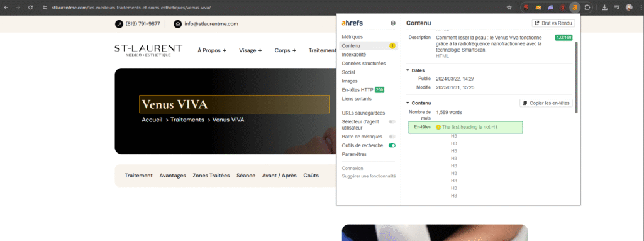
Task: Open Social section
Action: coord(348,72)
